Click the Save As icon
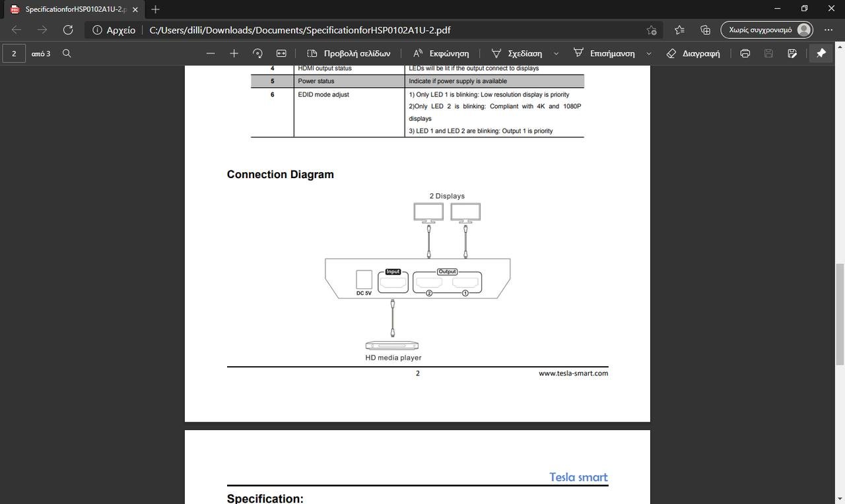The width and height of the screenshot is (845, 504). point(792,53)
